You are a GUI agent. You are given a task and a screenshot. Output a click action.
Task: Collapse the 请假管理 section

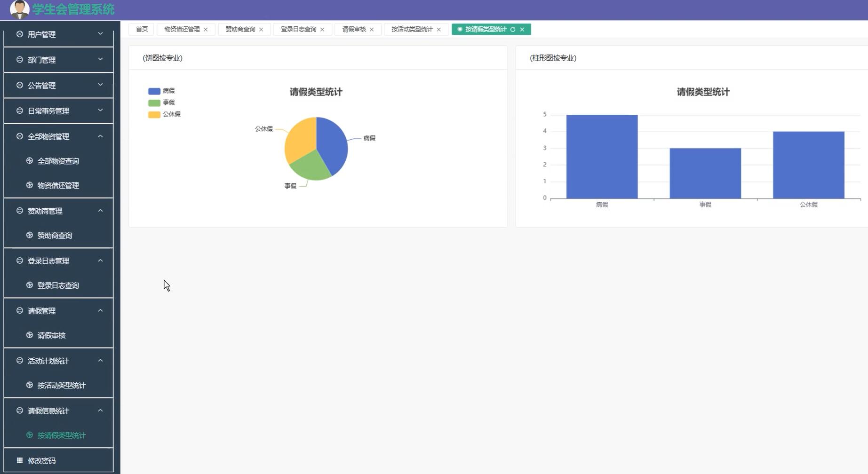point(100,310)
